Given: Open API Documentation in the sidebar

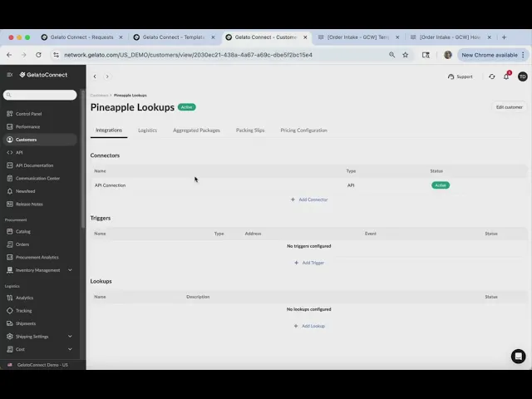Looking at the screenshot, I should coord(34,165).
